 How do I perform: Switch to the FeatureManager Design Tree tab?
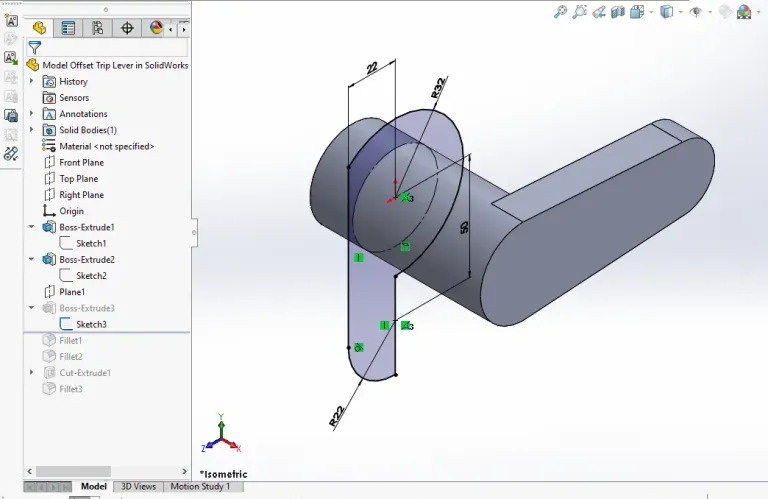39,28
